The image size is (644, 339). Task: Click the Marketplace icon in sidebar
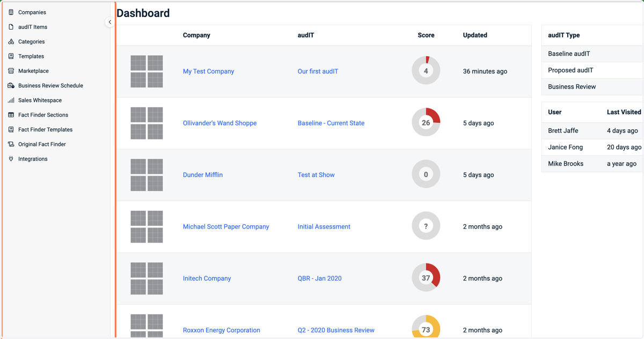point(11,71)
